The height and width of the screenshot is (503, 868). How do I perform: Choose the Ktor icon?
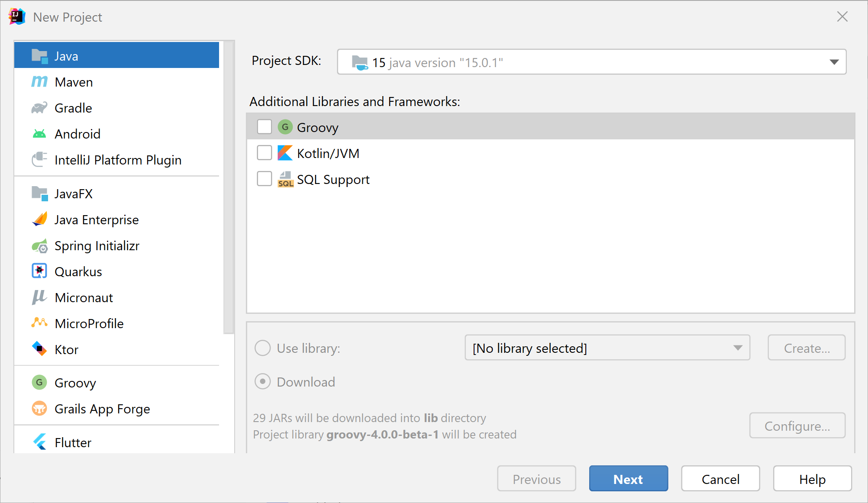(x=39, y=349)
